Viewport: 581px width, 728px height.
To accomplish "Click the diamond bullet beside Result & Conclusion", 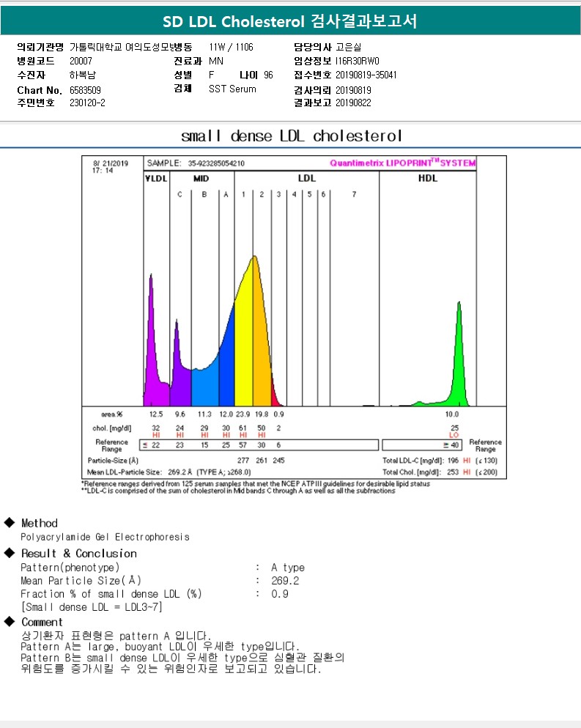I will (10, 553).
